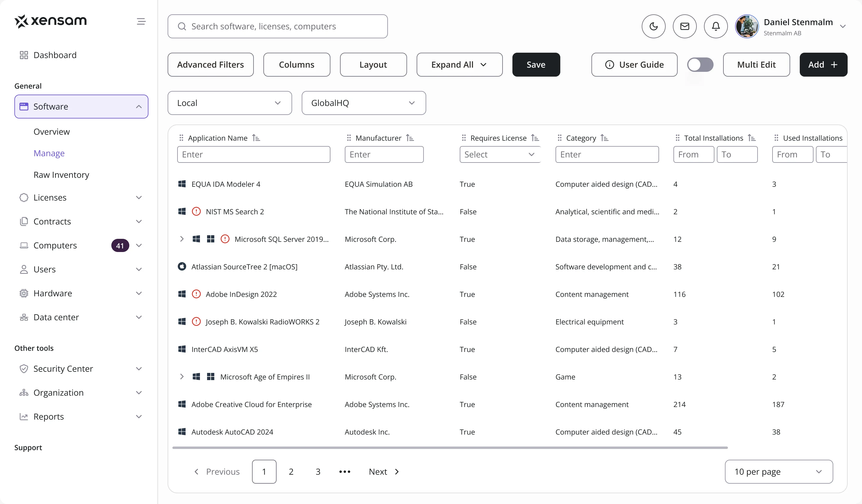
Task: Expand Microsoft SQL Server 2019 row
Action: [182, 239]
